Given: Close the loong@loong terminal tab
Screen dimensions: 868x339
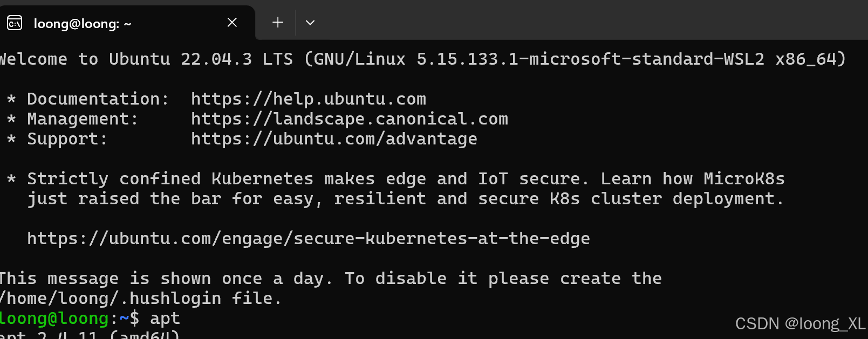Looking at the screenshot, I should click(x=232, y=23).
